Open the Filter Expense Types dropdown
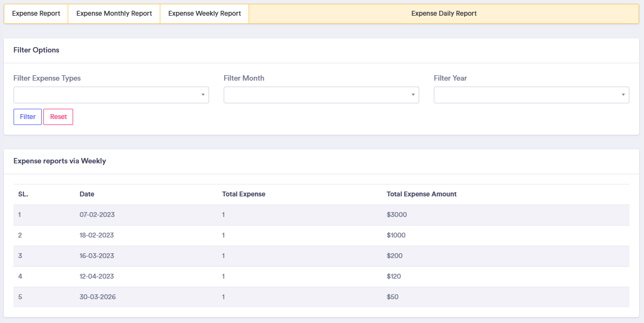The height and width of the screenshot is (323, 644). point(111,95)
